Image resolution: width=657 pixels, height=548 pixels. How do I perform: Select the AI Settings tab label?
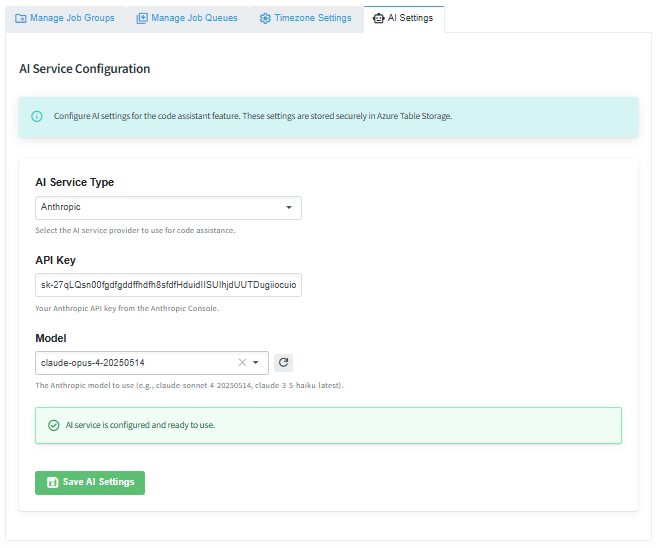[410, 18]
